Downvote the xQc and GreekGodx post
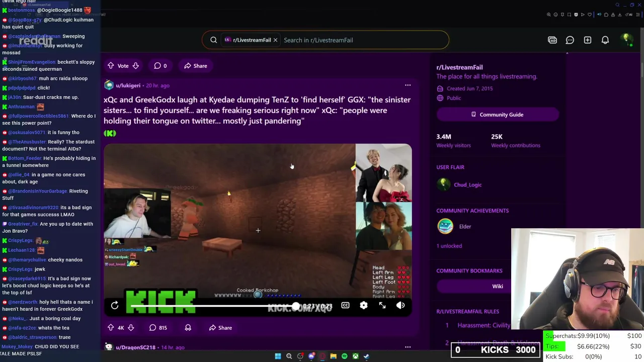 pyautogui.click(x=131, y=328)
